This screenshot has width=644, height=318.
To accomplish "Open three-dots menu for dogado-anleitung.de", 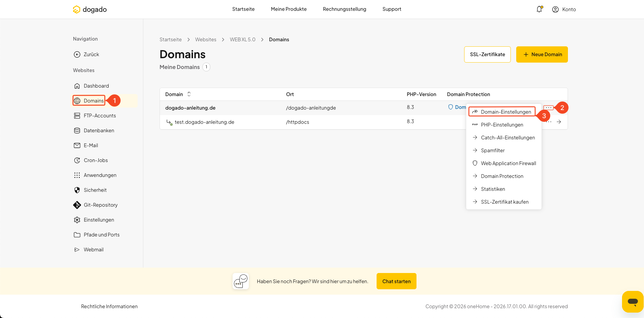I will pyautogui.click(x=548, y=108).
